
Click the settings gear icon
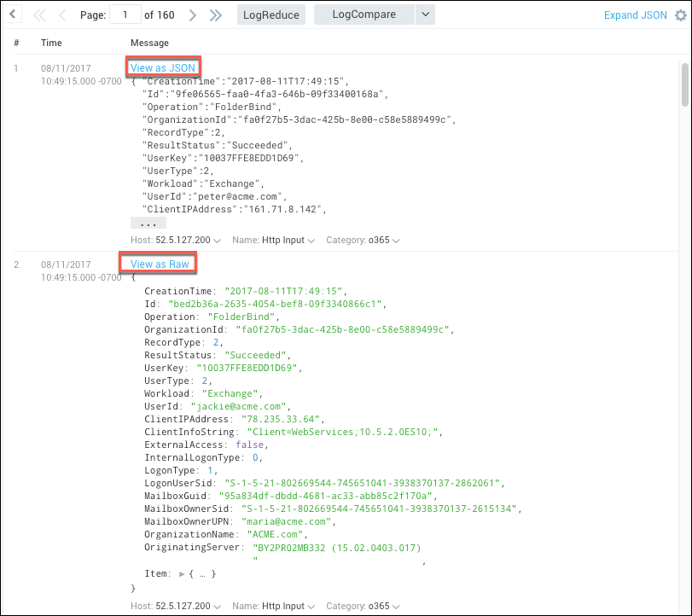click(680, 14)
